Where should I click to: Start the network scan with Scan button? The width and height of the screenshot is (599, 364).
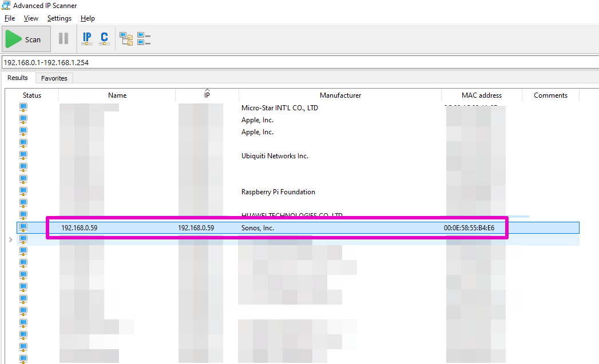pos(24,39)
